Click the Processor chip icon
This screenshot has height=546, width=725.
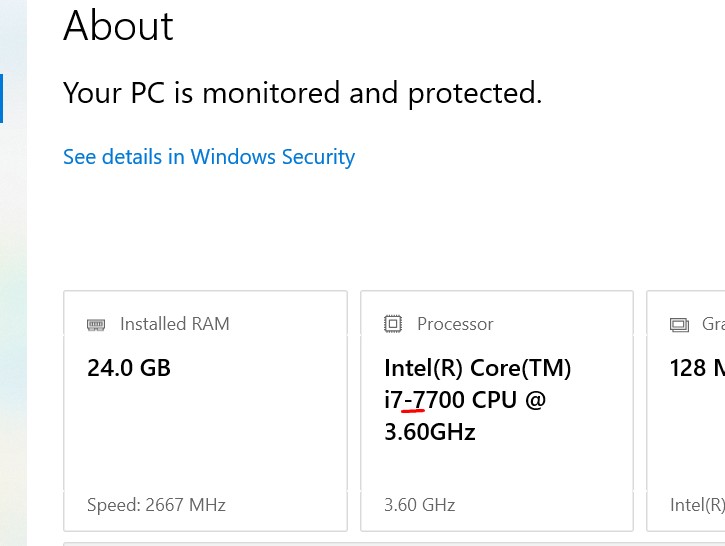point(393,324)
